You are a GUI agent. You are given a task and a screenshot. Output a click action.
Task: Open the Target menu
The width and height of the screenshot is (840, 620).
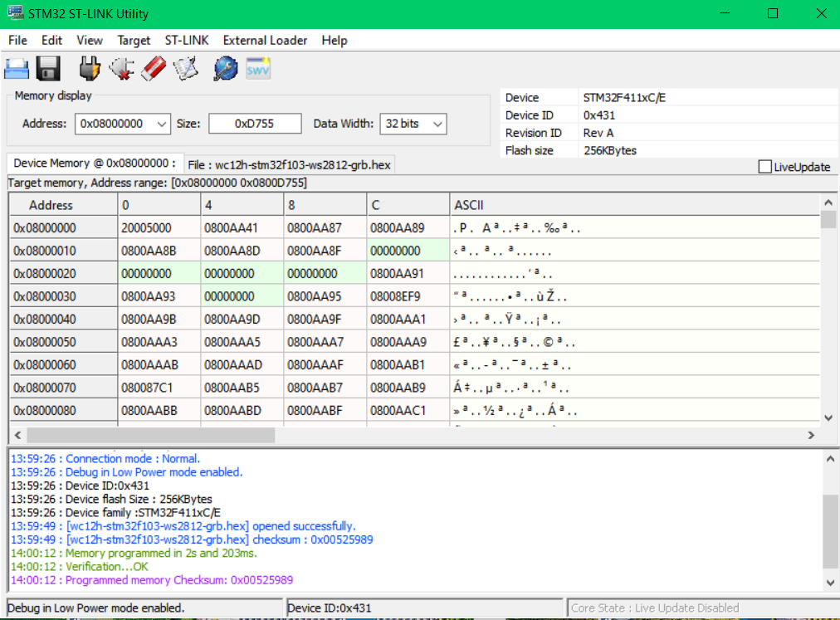pyautogui.click(x=134, y=40)
